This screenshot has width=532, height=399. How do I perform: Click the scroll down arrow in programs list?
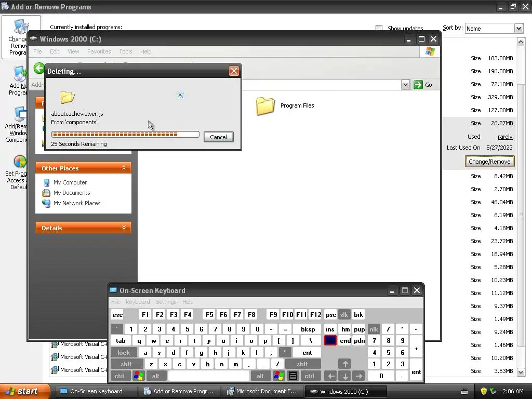coord(521,372)
